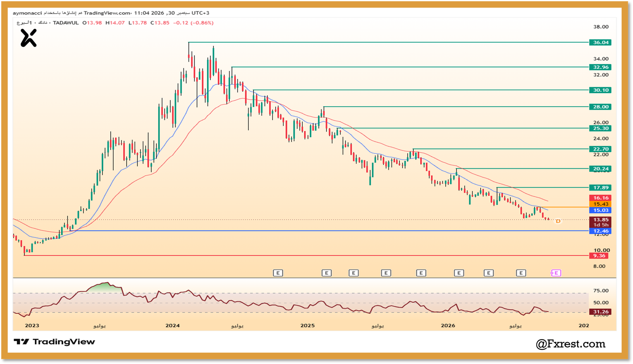Click the red 9.36 support label
The height and width of the screenshot is (364, 633).
pyautogui.click(x=599, y=256)
